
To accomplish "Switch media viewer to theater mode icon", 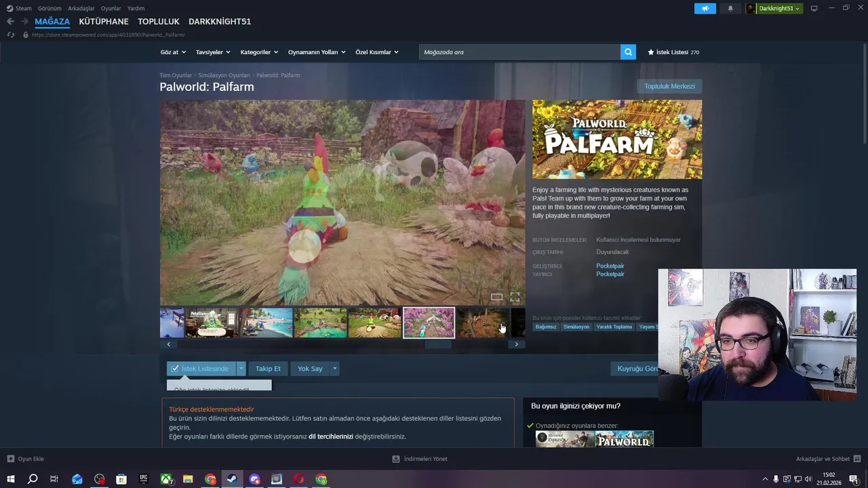I will pos(496,298).
